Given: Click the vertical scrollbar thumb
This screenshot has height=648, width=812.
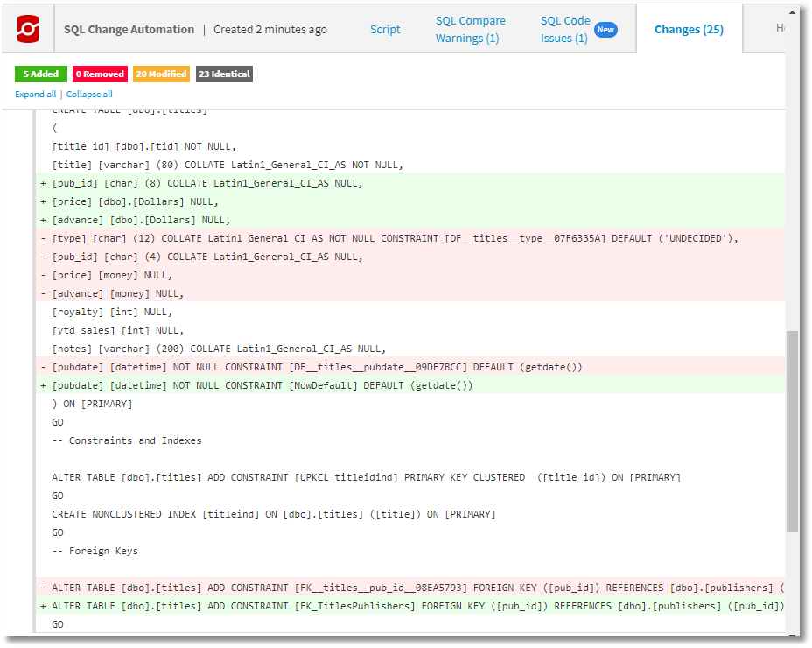Looking at the screenshot, I should [x=792, y=432].
